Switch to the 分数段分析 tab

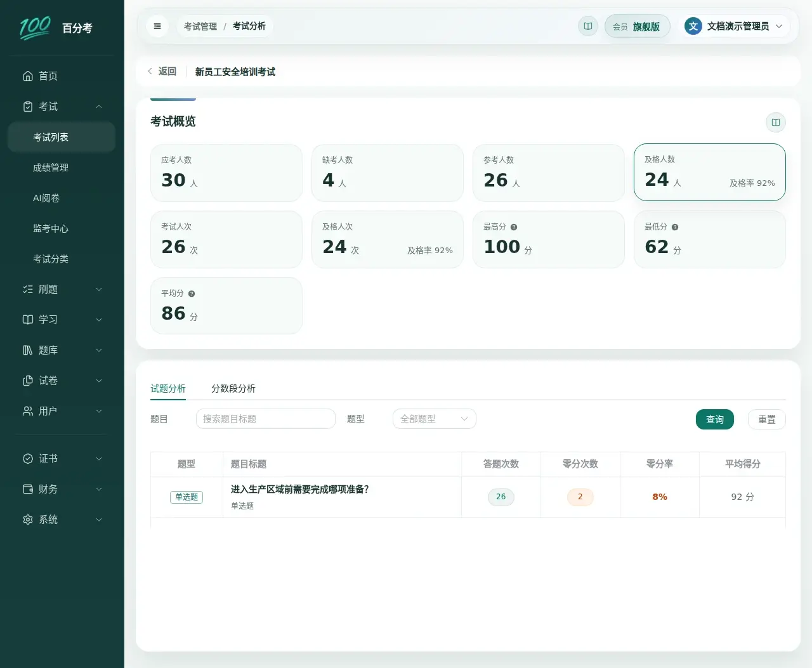[233, 388]
